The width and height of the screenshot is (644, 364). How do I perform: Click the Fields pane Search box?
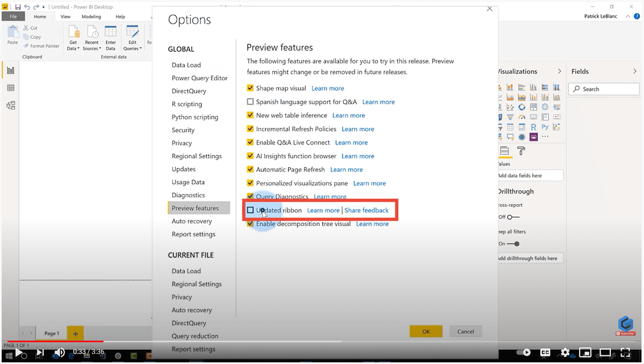(x=604, y=89)
